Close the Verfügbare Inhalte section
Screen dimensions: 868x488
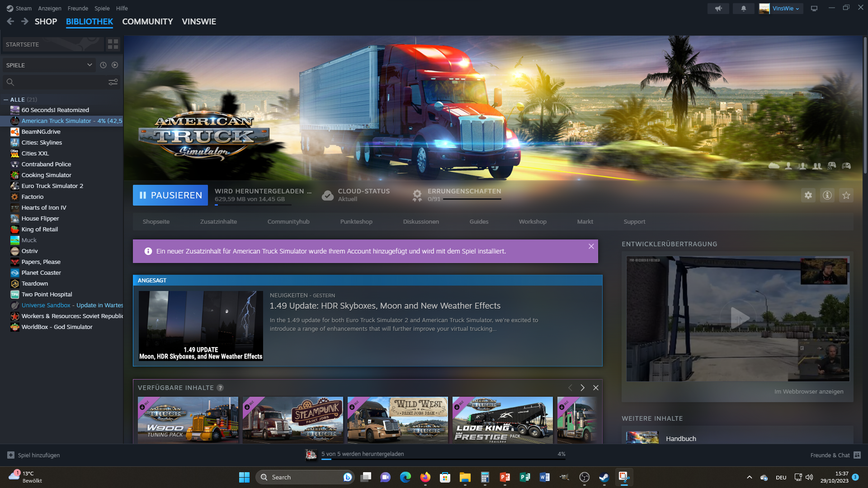tap(596, 388)
